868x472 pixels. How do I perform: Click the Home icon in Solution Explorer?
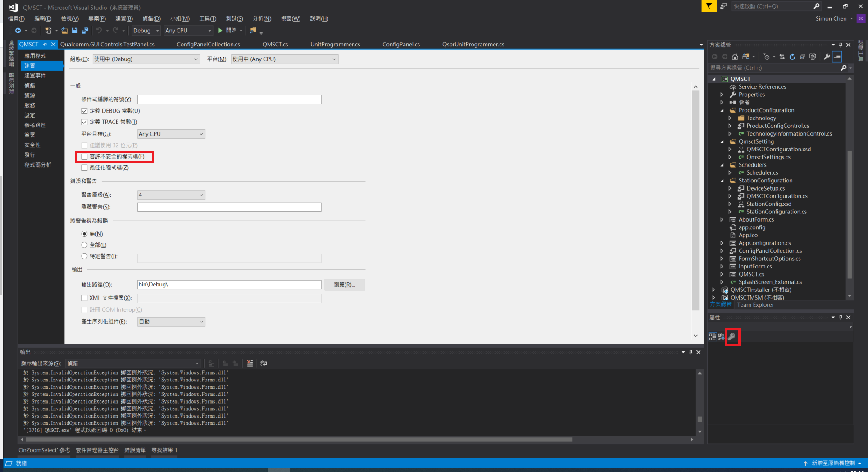point(735,57)
